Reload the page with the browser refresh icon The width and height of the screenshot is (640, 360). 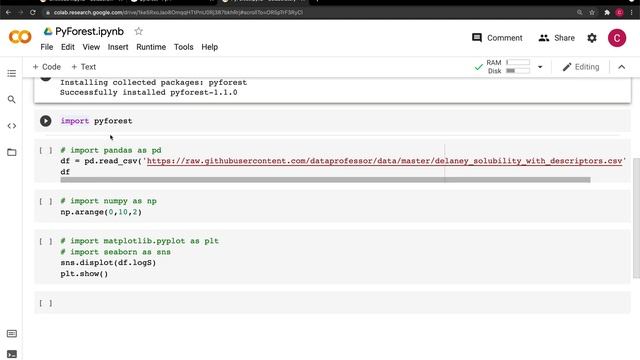pyautogui.click(x=33, y=13)
